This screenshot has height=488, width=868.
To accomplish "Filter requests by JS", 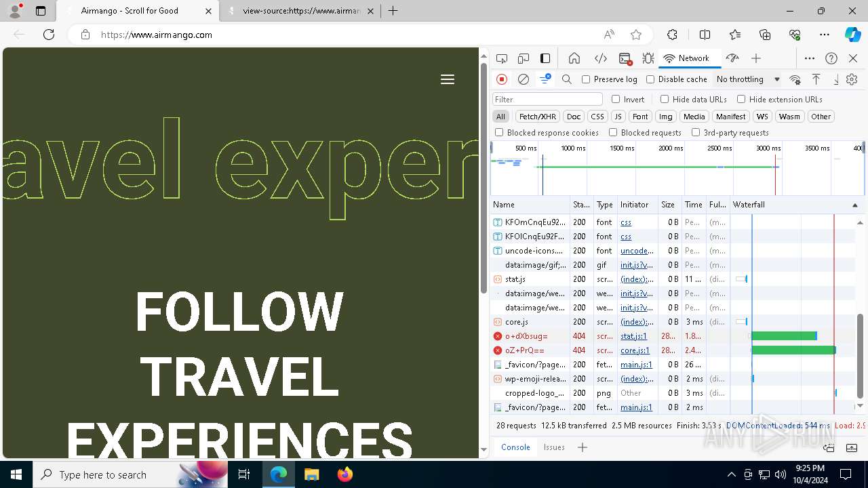I will point(618,117).
